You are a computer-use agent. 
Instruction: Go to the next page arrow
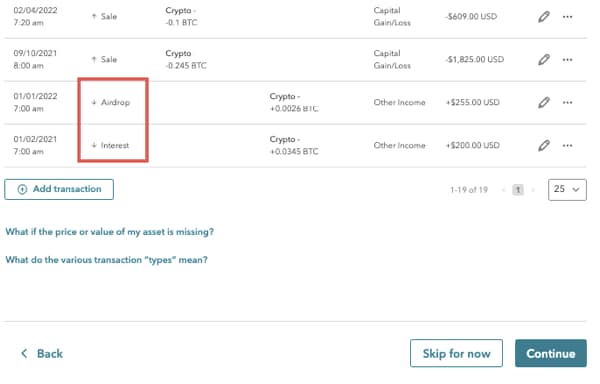[x=533, y=190]
